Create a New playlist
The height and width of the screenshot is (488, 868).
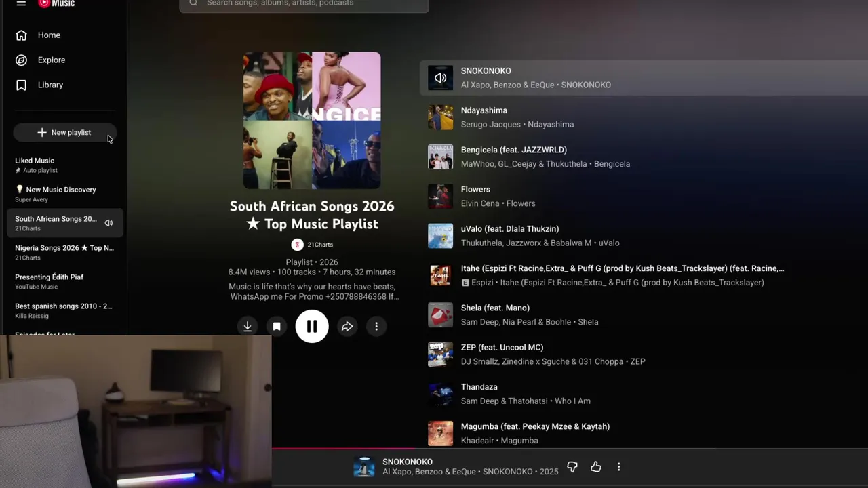coord(64,132)
